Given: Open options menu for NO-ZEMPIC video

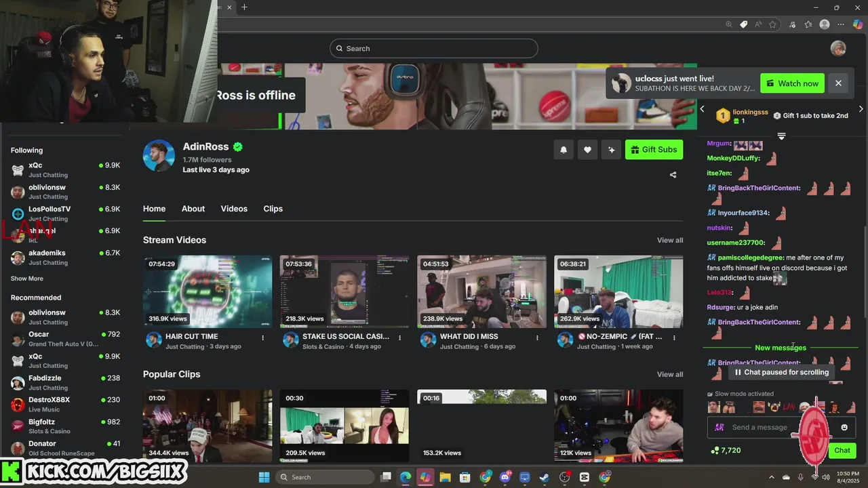Looking at the screenshot, I should 674,338.
